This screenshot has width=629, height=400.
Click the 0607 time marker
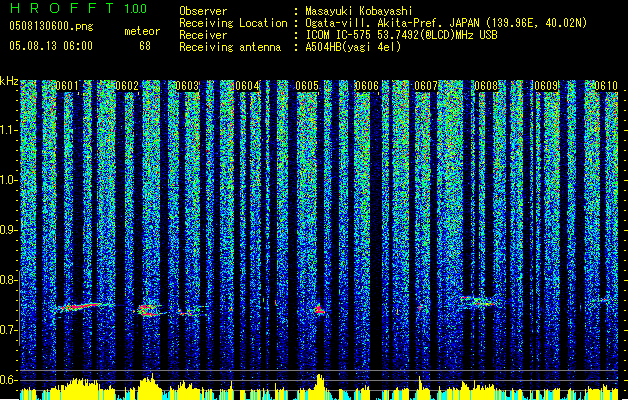[426, 86]
